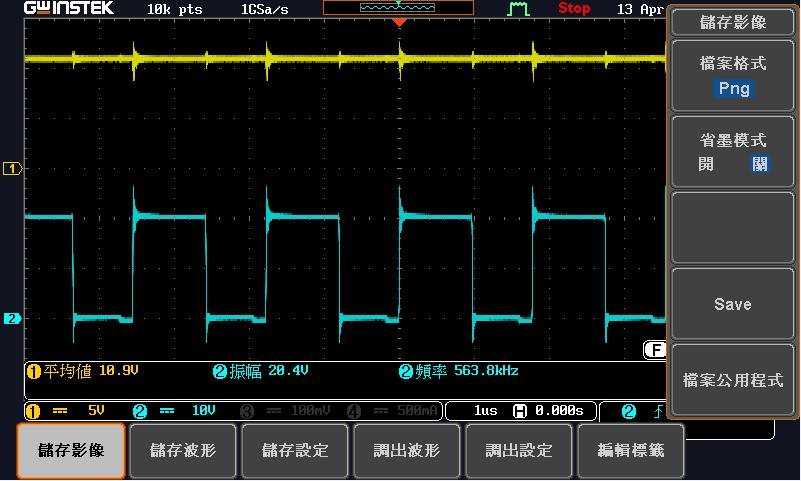This screenshot has height=481, width=801.
Task: Click the orange trigger position marker
Action: coord(399,22)
